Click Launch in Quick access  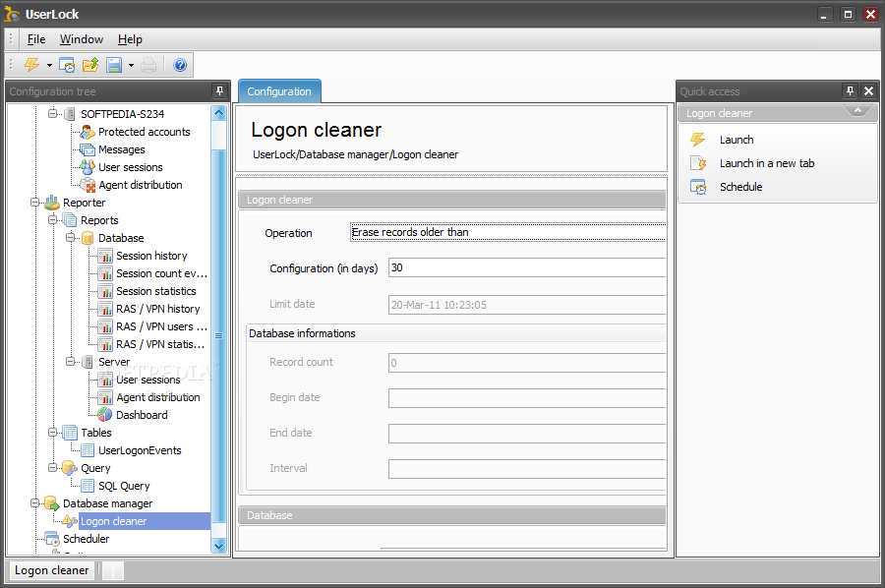737,140
